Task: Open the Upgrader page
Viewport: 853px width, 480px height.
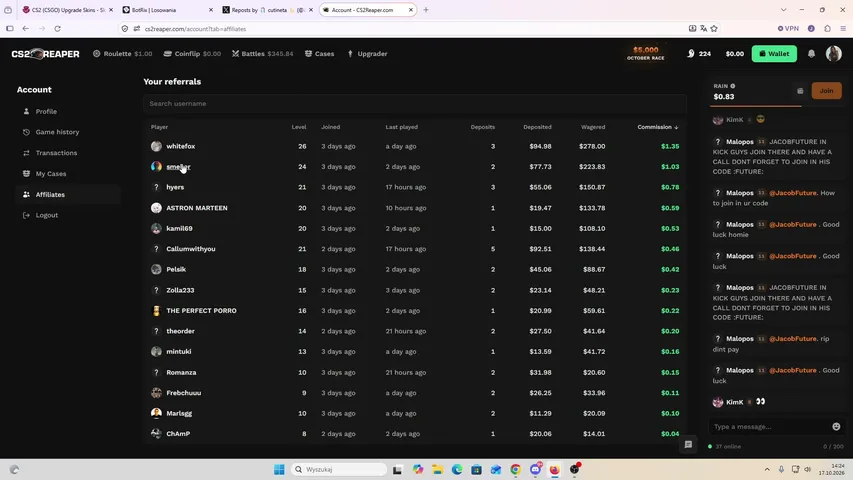Action: (367, 54)
